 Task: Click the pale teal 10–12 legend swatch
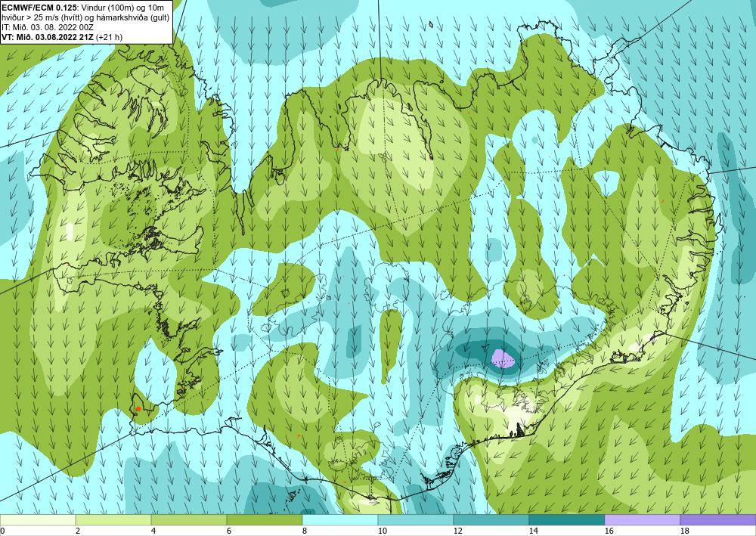pyautogui.click(x=416, y=520)
